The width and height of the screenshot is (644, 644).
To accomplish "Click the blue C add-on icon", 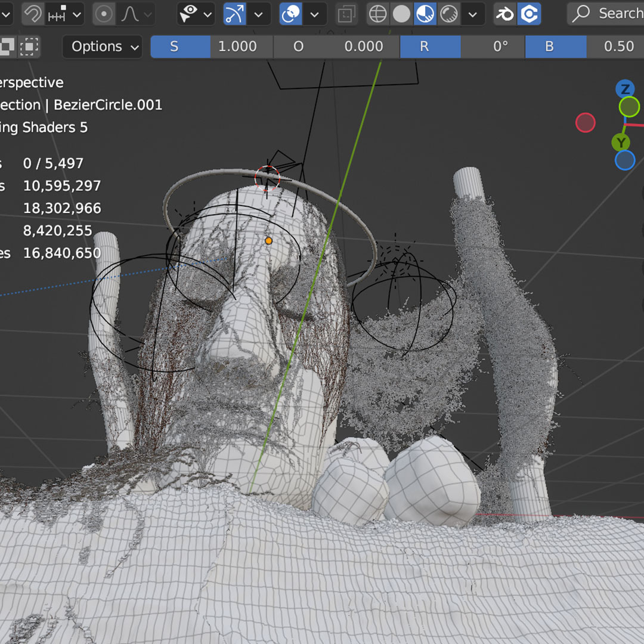I will [529, 14].
